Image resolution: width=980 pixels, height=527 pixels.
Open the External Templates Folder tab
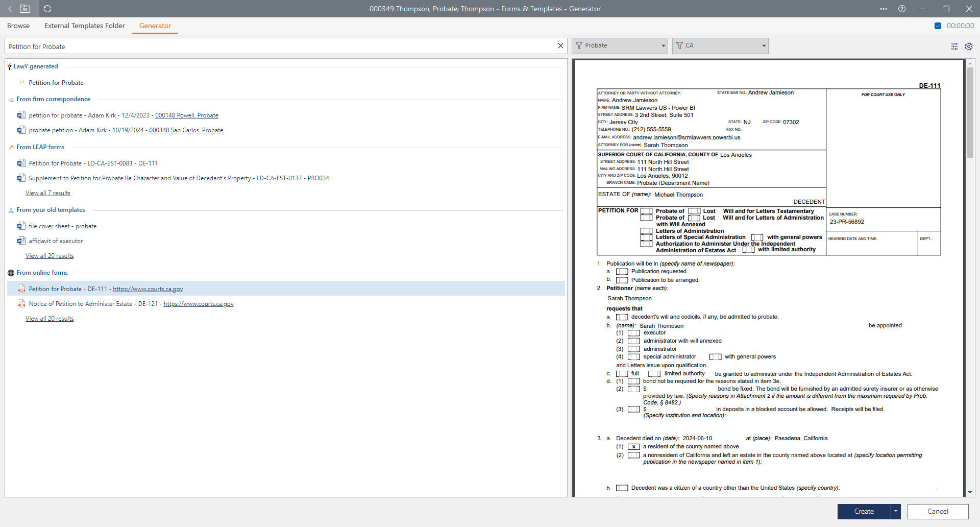pos(84,26)
